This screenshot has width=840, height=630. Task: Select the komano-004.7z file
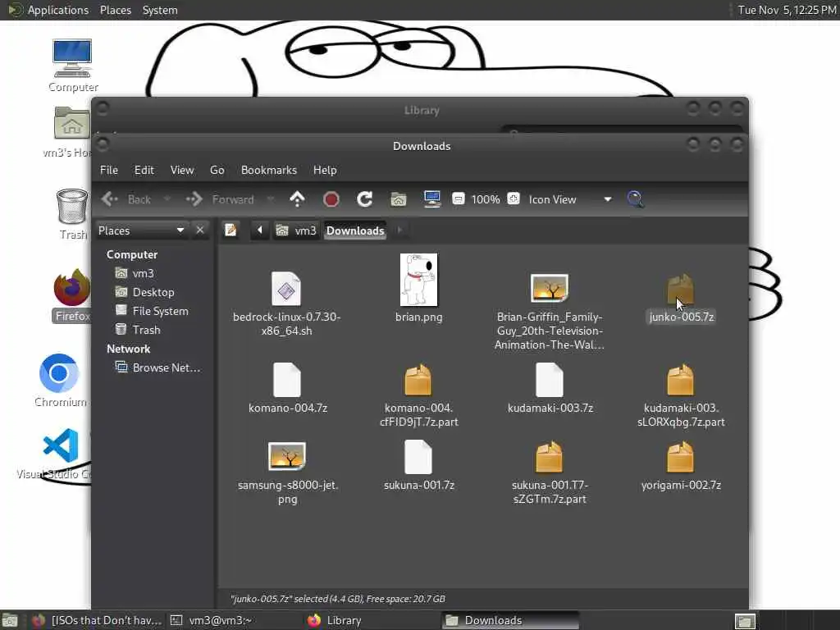[288, 388]
